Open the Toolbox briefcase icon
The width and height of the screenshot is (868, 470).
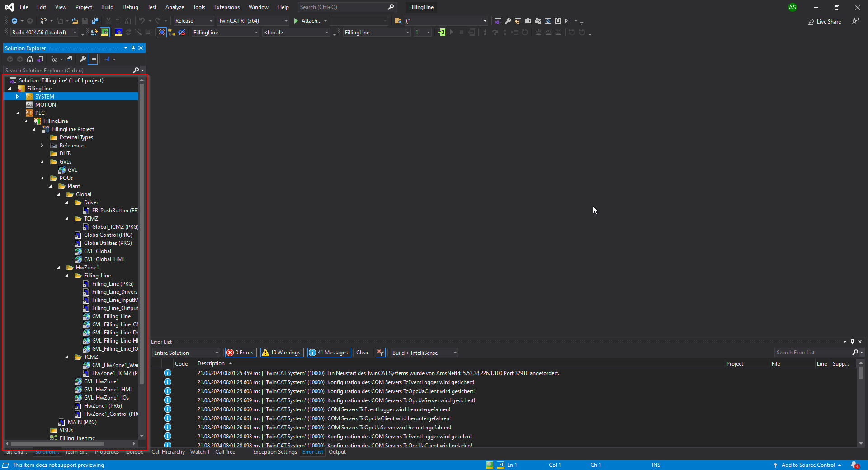coord(528,21)
